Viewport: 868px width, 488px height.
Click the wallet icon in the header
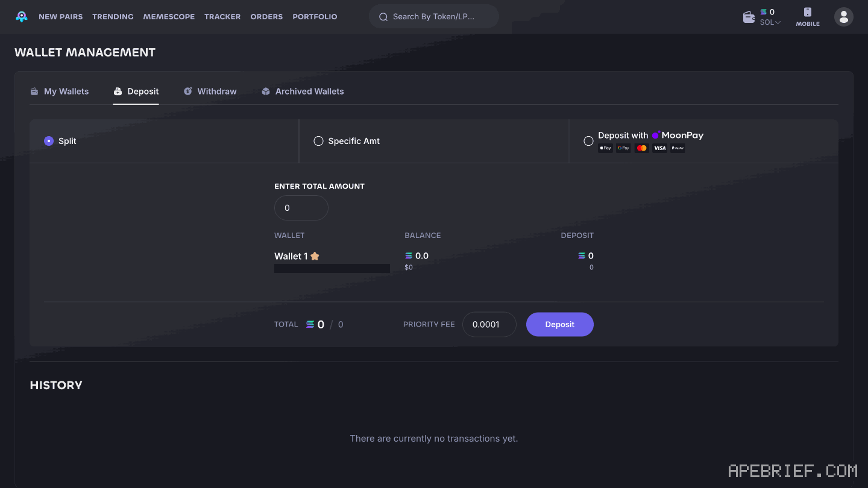click(x=749, y=17)
